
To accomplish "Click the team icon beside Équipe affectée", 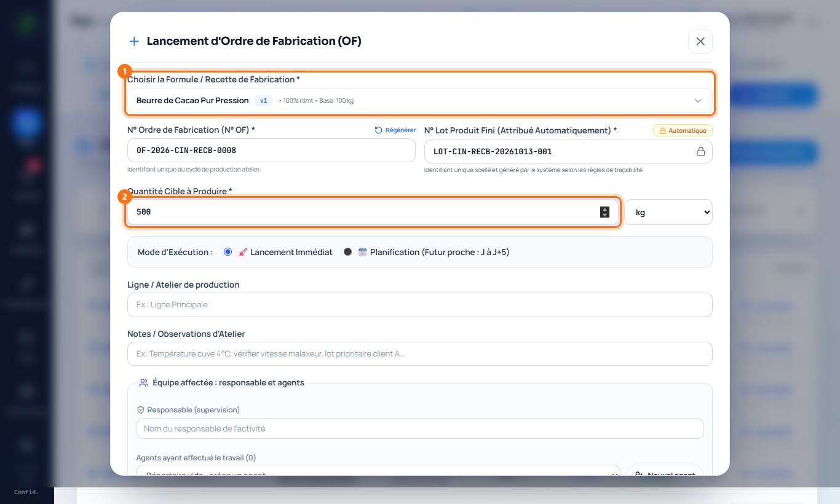I will click(143, 382).
